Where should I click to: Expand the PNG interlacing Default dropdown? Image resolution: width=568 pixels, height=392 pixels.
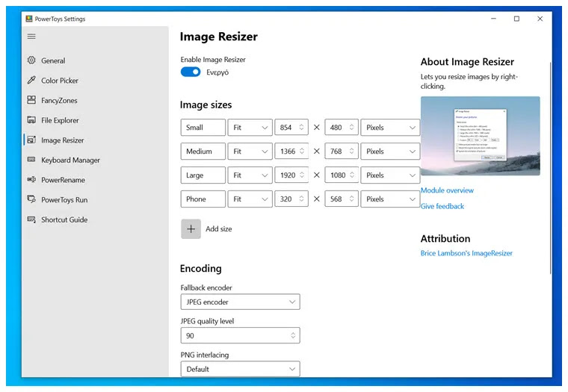tap(240, 369)
